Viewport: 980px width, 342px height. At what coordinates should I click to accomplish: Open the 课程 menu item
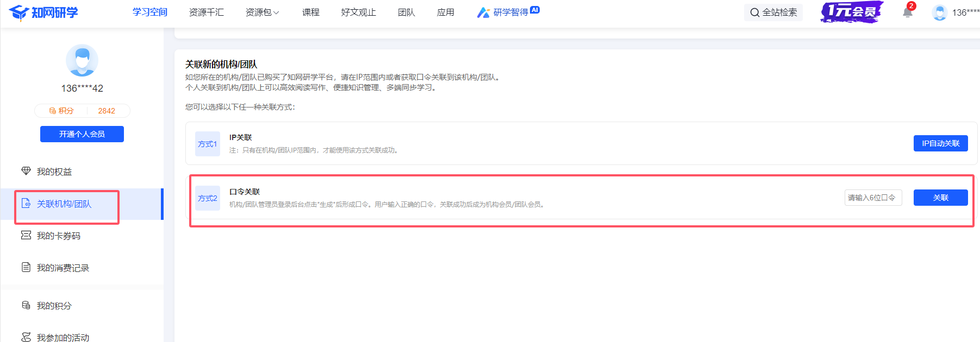311,12
